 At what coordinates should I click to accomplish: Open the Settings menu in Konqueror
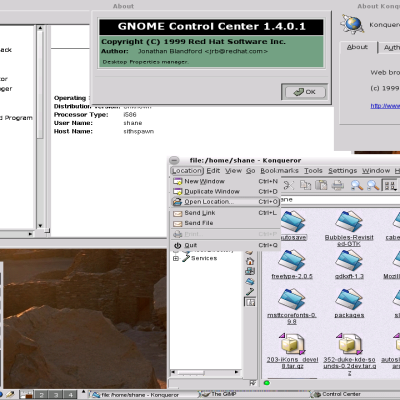tap(342, 171)
